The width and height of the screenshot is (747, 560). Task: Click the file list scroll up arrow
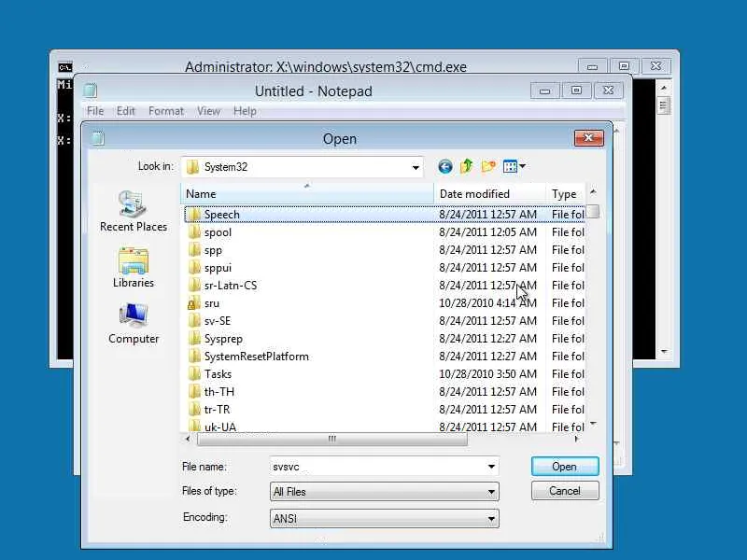click(593, 192)
